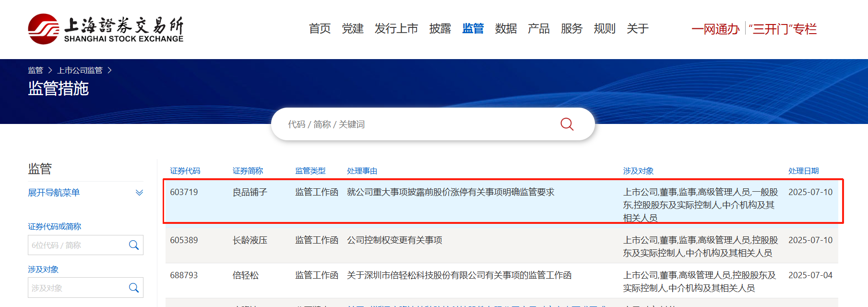868x307 pixels.
Task: Click 涉及对象 text in 良品铺子 row
Action: [701, 205]
